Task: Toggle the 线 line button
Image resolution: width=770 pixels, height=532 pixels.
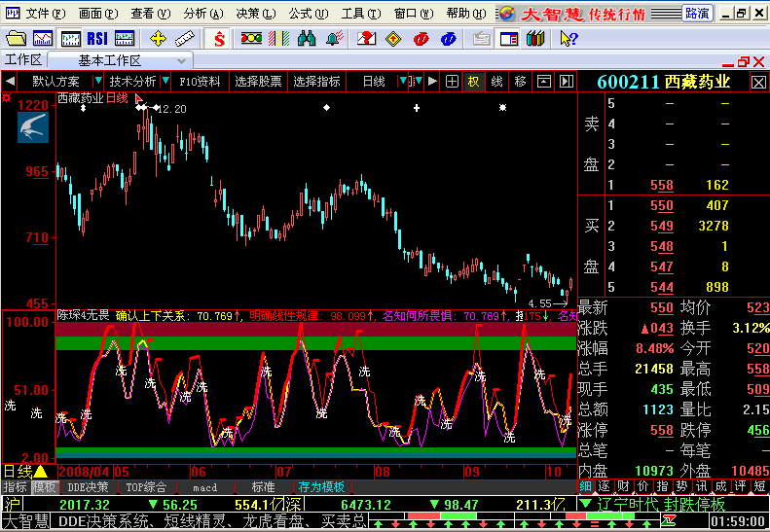Action: pos(497,81)
